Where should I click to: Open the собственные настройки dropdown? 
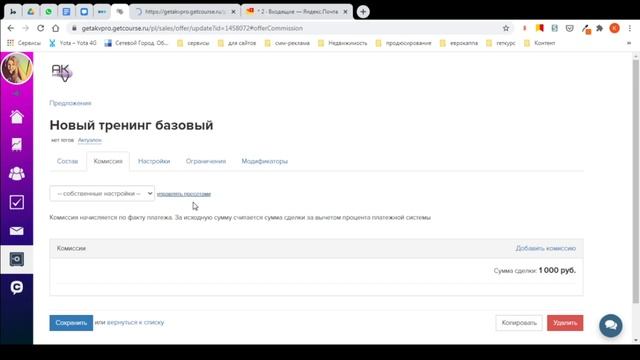pyautogui.click(x=102, y=193)
